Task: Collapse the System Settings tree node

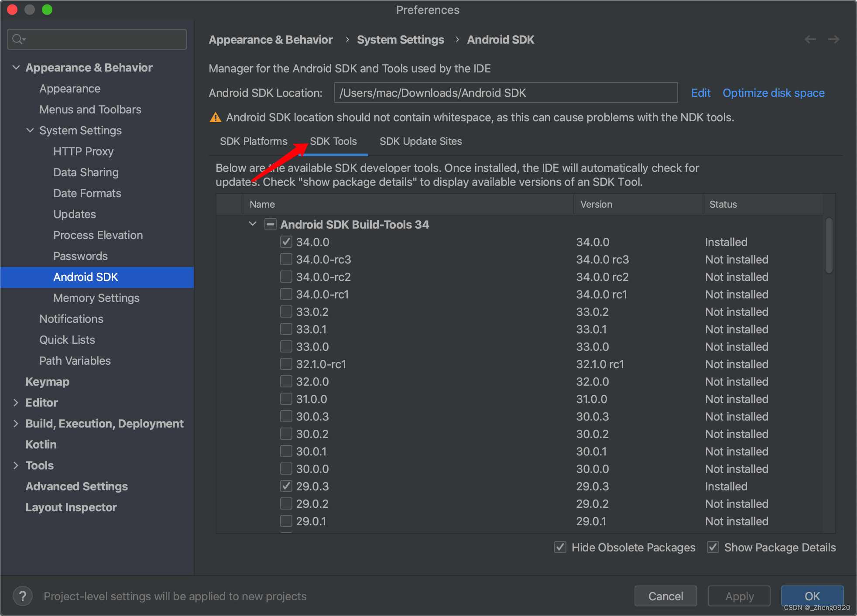Action: 30,130
